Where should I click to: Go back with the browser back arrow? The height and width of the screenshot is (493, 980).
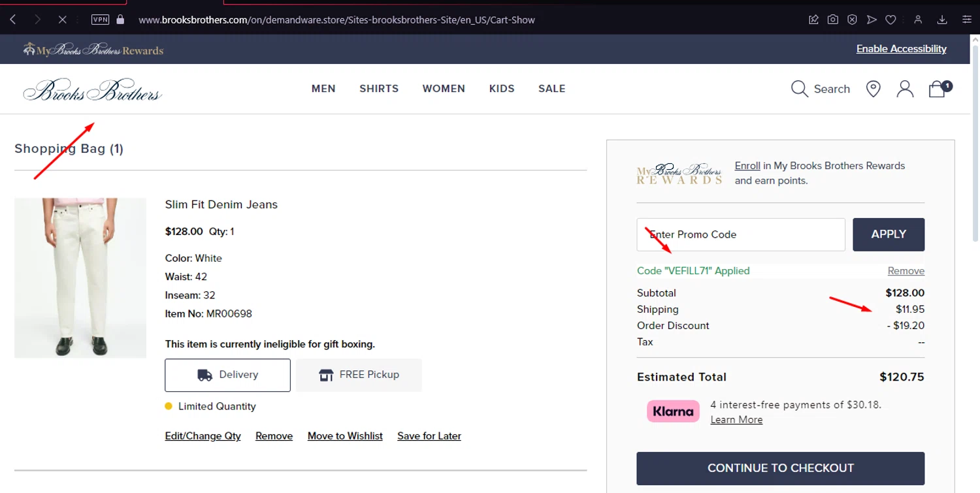[13, 20]
